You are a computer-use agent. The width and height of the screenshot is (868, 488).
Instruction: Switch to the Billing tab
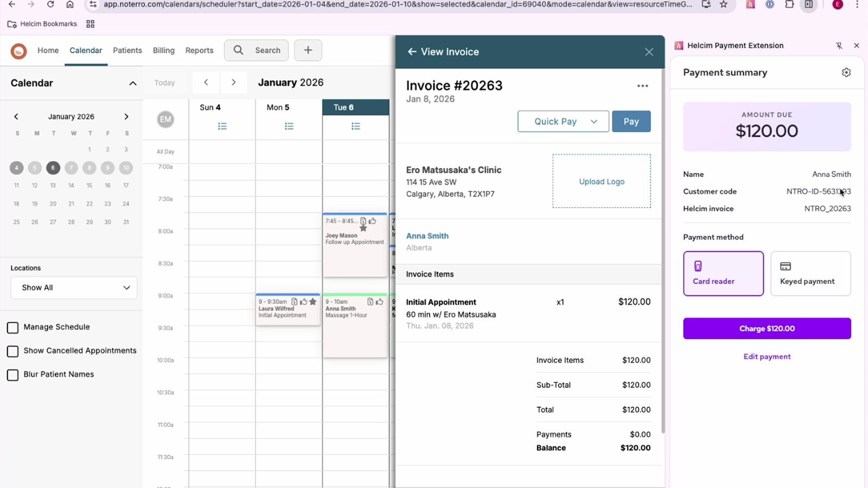163,50
